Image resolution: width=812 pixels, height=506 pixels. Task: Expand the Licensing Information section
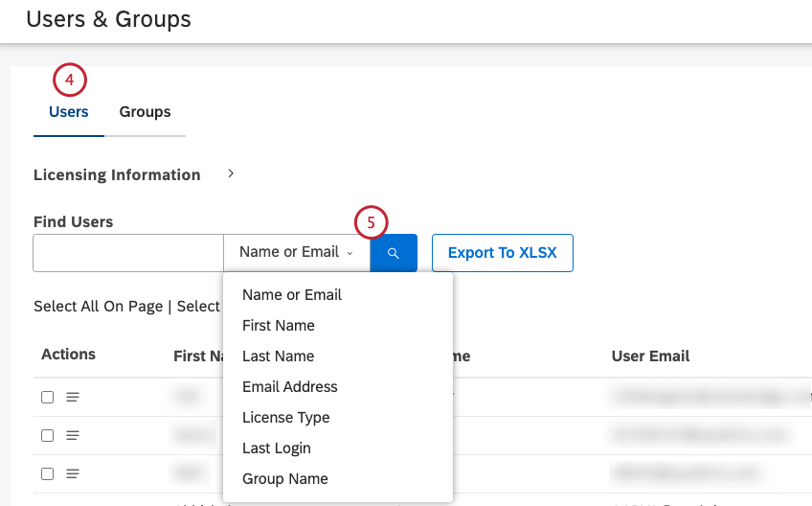tap(230, 174)
